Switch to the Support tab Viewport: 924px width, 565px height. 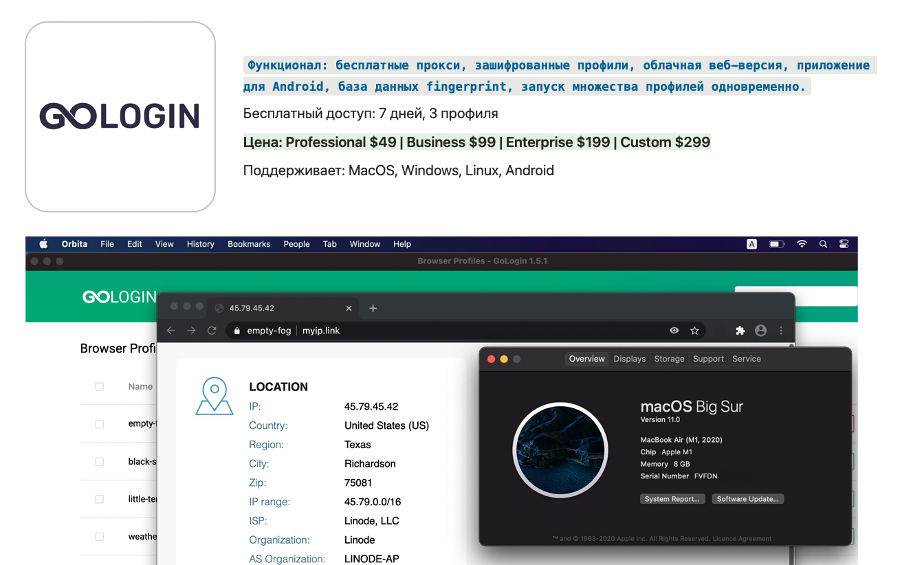(708, 359)
